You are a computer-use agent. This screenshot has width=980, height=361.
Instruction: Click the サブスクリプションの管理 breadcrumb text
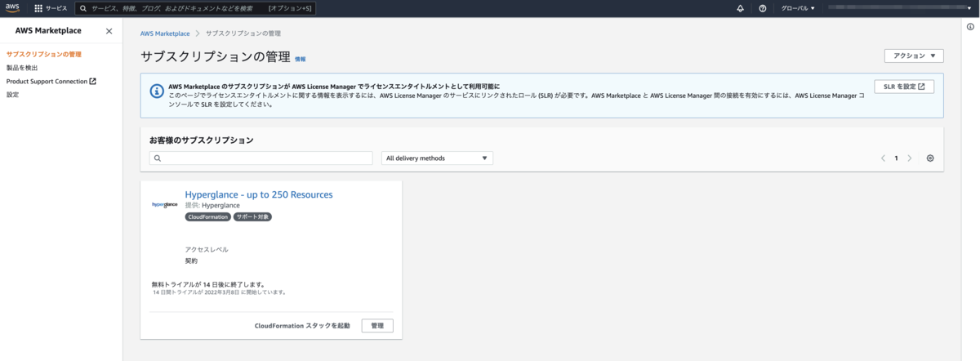coord(243,33)
